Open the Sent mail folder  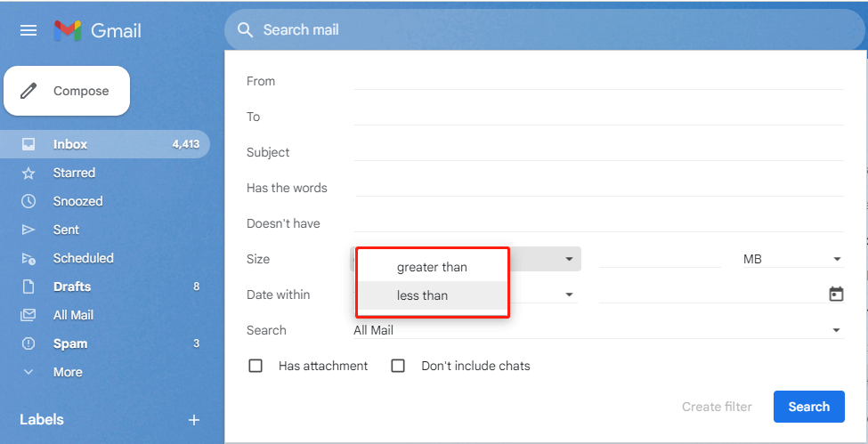66,230
